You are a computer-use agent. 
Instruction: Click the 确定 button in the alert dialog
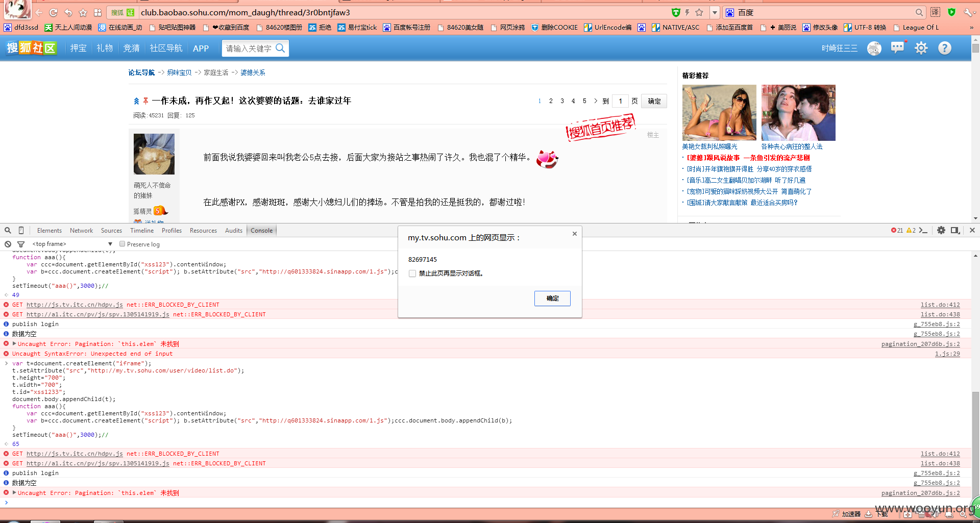point(552,298)
